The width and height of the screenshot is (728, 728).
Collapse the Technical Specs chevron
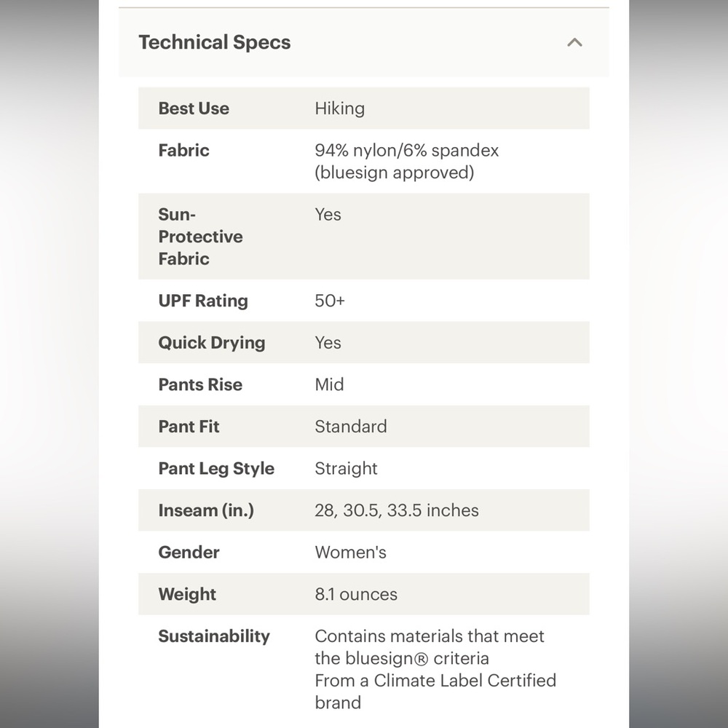(x=574, y=43)
